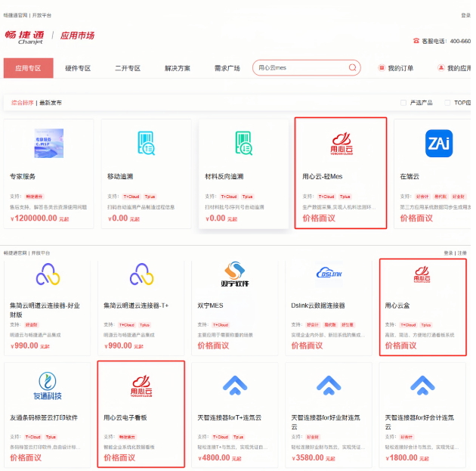476x471 pixels.
Task: Click the ¥4800.00 price text
Action: [219, 457]
